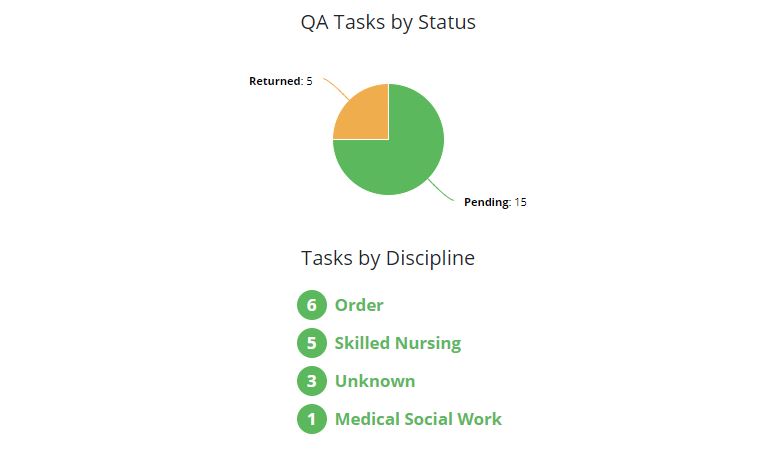Click the QA Tasks by Status heading
Viewport: 781px width, 450px height.
[388, 22]
